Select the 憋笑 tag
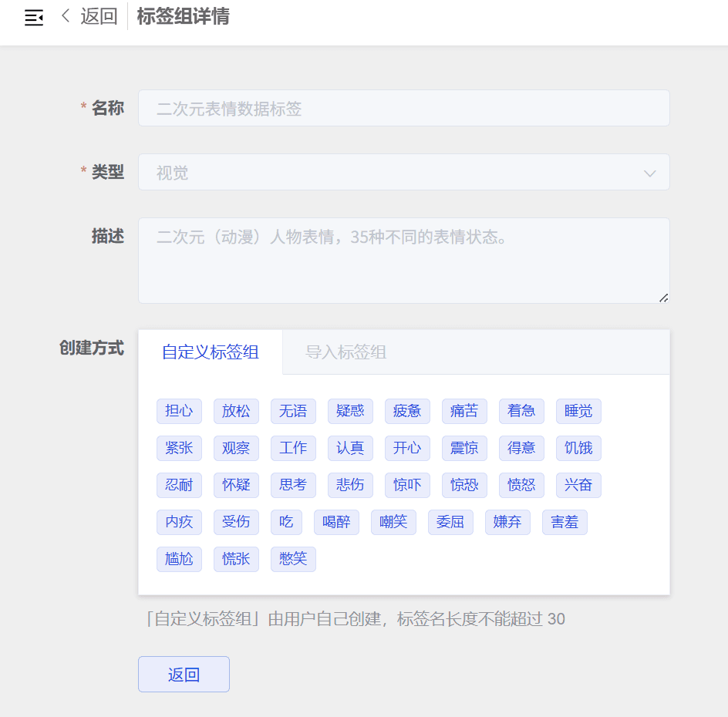 pyautogui.click(x=293, y=559)
